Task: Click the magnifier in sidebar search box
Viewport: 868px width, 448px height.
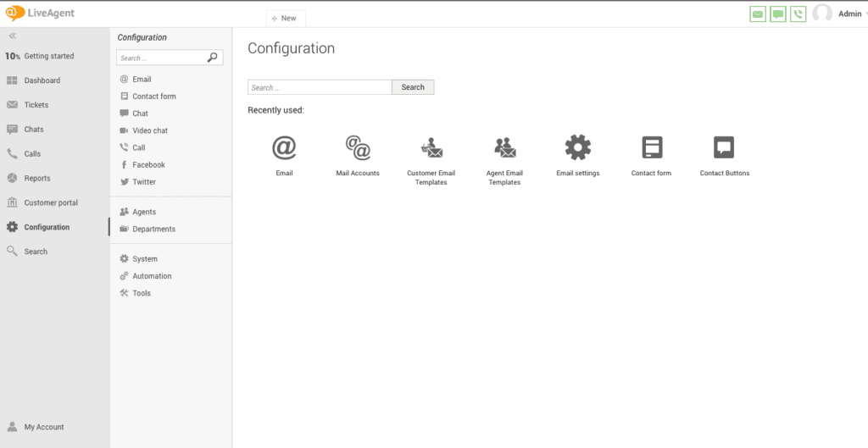Action: [212, 58]
